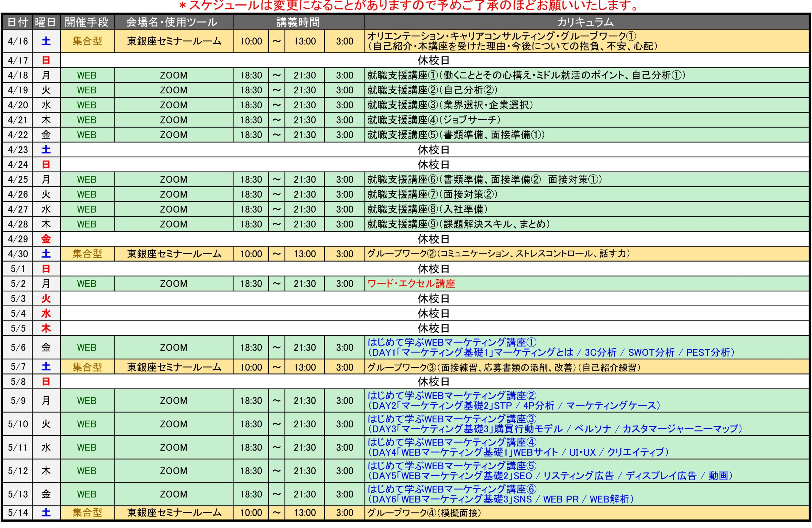812x528 pixels.
Task: Click 集合型 in the 4/16 row
Action: pos(87,41)
